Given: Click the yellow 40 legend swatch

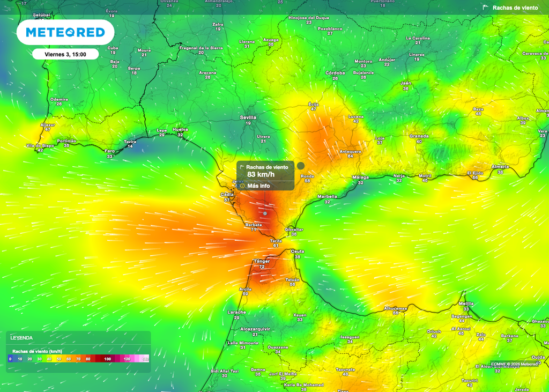Looking at the screenshot, I should (x=49, y=359).
